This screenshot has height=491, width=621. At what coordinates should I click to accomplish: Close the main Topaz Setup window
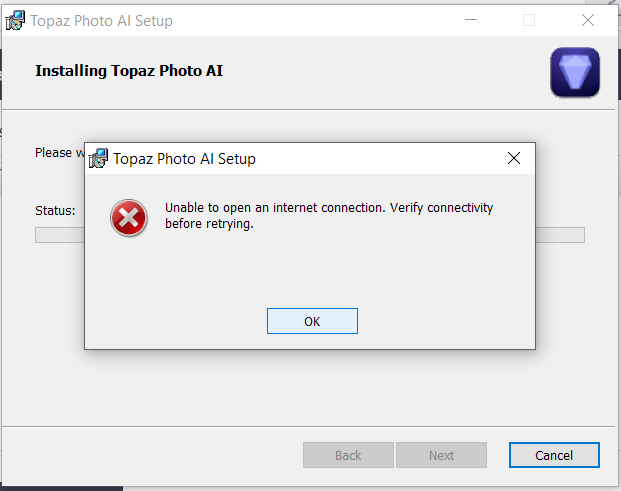tap(588, 20)
